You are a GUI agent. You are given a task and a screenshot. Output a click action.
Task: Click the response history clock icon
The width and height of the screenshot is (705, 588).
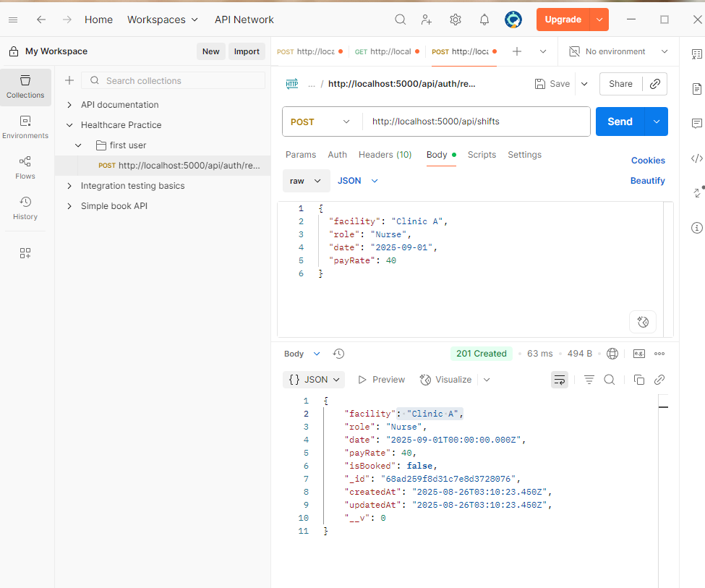pos(338,354)
